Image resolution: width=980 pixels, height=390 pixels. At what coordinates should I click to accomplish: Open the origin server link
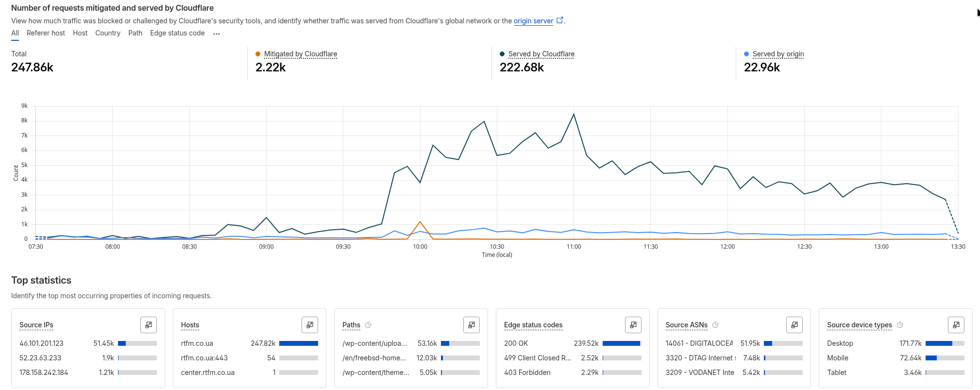pyautogui.click(x=533, y=21)
